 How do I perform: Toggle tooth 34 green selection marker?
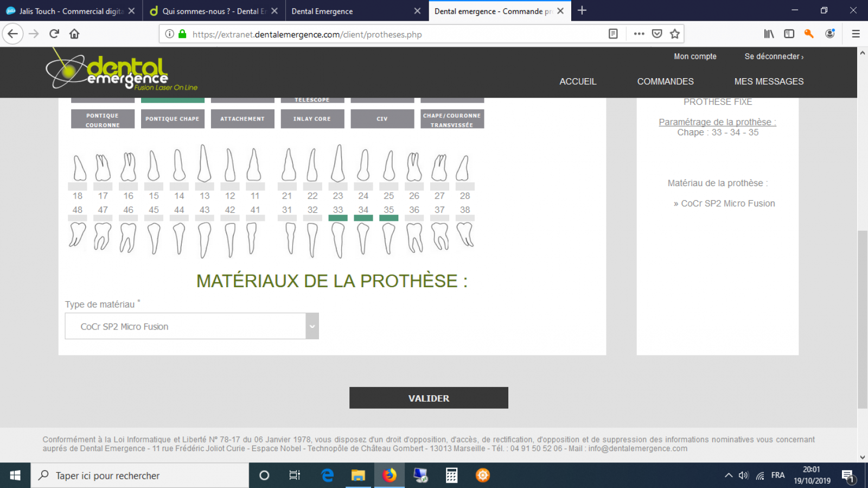[363, 218]
